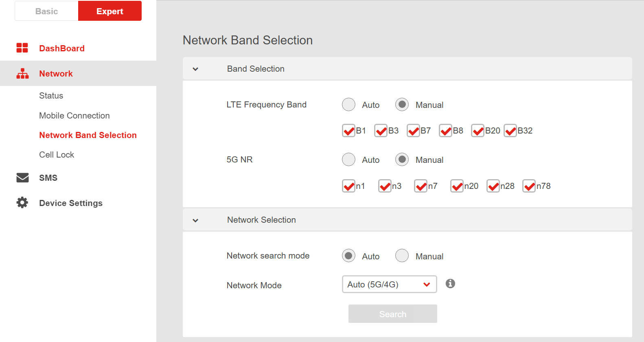Toggle the B1 LTE band checkbox
The width and height of the screenshot is (644, 342).
(x=348, y=131)
